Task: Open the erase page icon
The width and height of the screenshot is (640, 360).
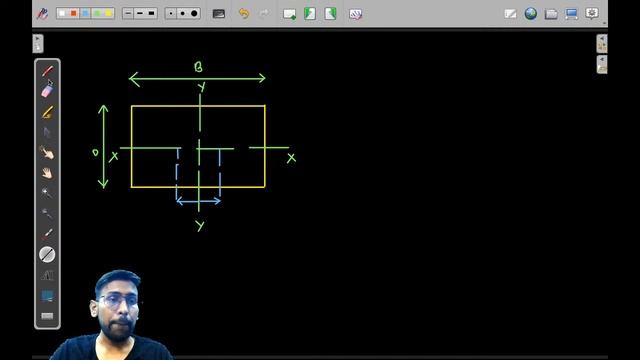Action: click(356, 14)
